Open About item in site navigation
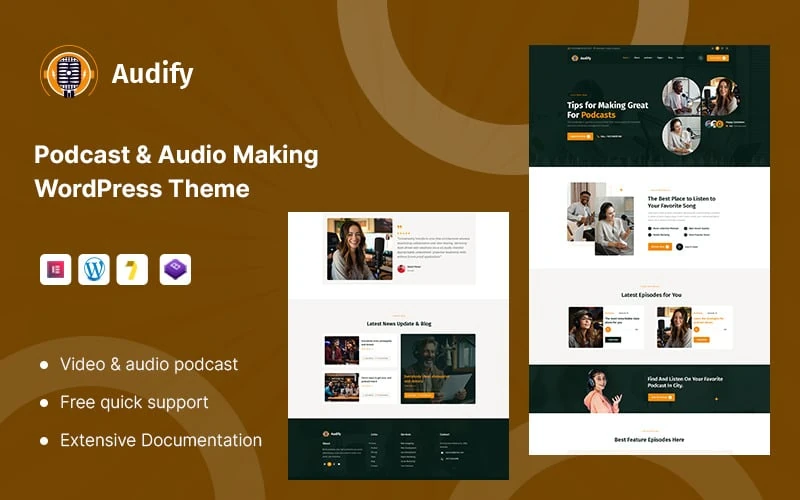This screenshot has height=500, width=800. (x=637, y=58)
